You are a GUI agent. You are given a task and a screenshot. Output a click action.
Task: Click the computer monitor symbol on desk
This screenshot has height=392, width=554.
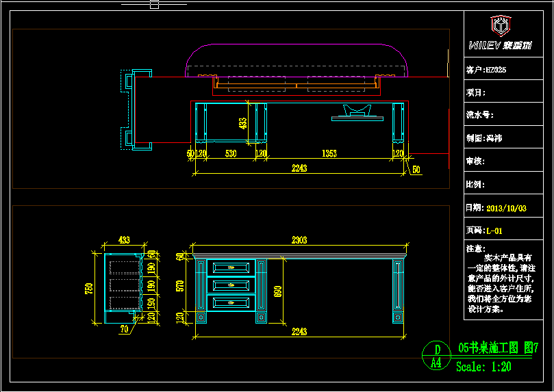(356, 112)
